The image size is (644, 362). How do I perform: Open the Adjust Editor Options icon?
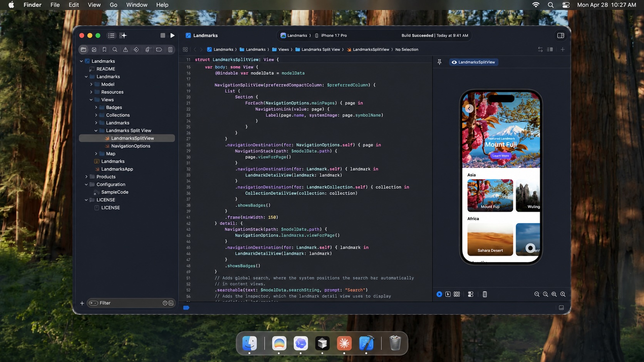pos(550,50)
